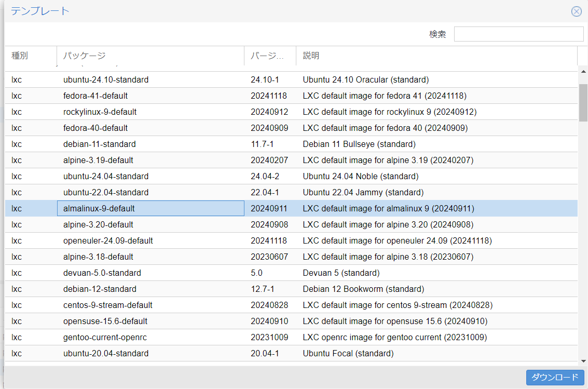Sort by the 種別 column header

(x=31, y=56)
